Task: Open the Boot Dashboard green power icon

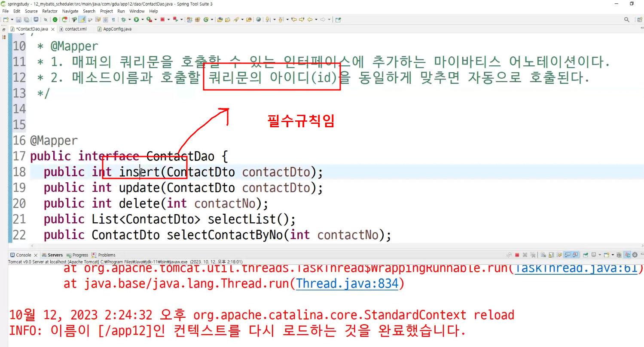Action: click(x=55, y=19)
